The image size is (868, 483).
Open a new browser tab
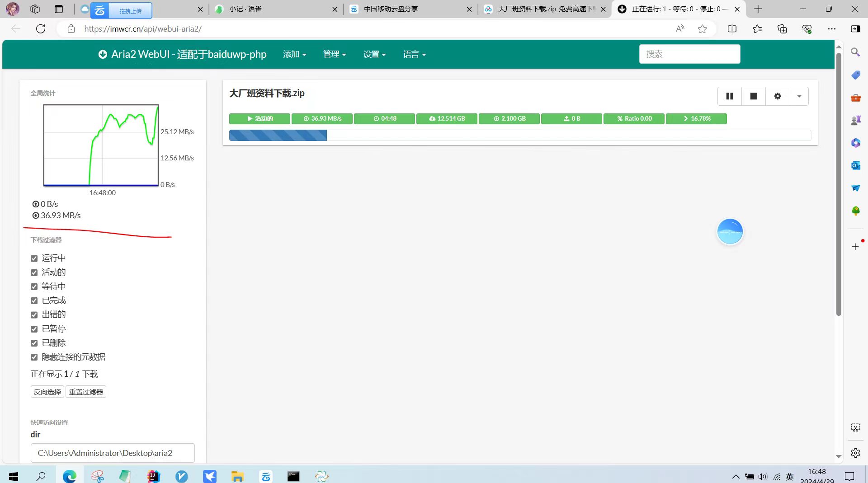tap(758, 9)
